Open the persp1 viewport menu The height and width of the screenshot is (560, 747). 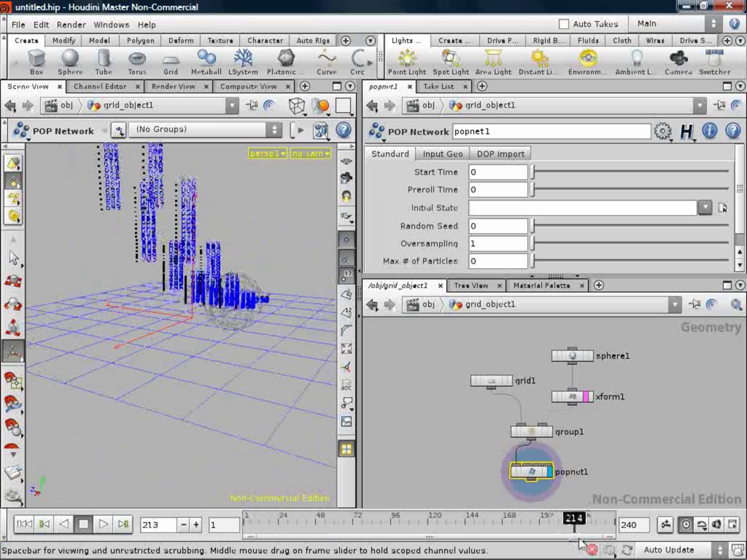268,154
